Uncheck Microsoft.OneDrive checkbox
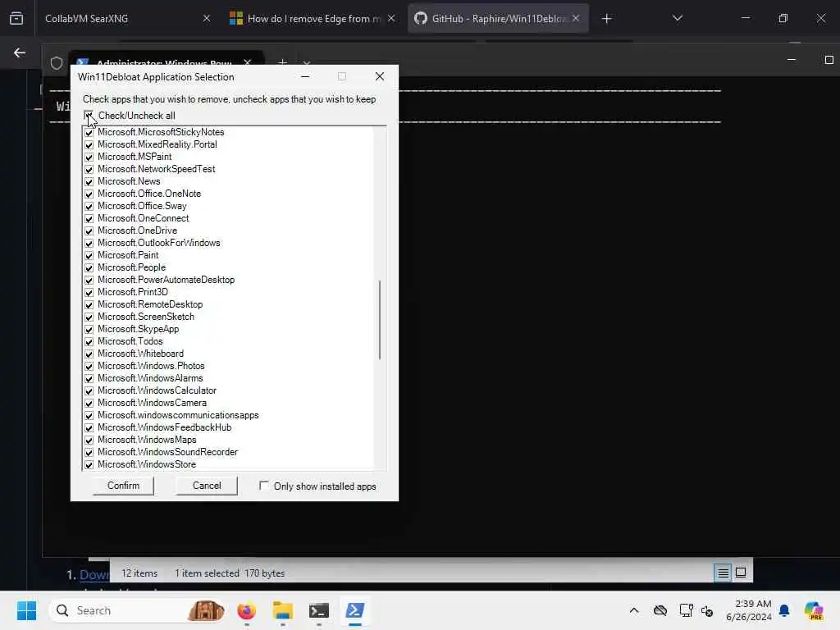This screenshot has height=630, width=840. click(89, 231)
